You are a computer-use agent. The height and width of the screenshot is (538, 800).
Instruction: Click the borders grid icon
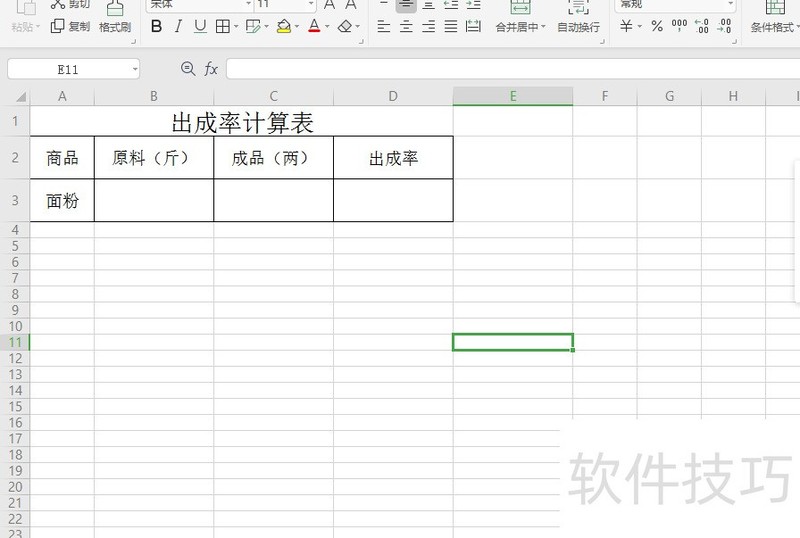click(x=222, y=27)
